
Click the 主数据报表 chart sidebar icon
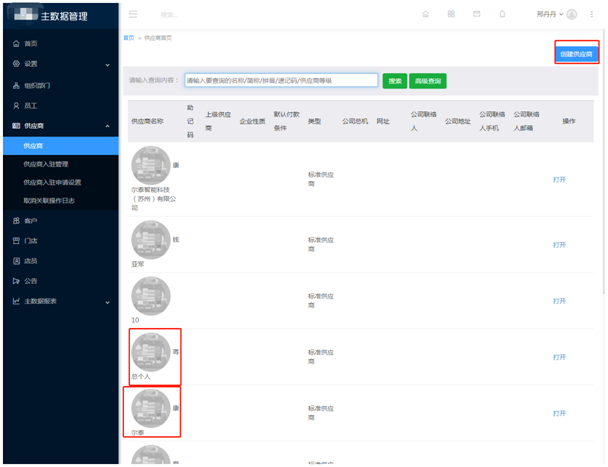tap(16, 301)
